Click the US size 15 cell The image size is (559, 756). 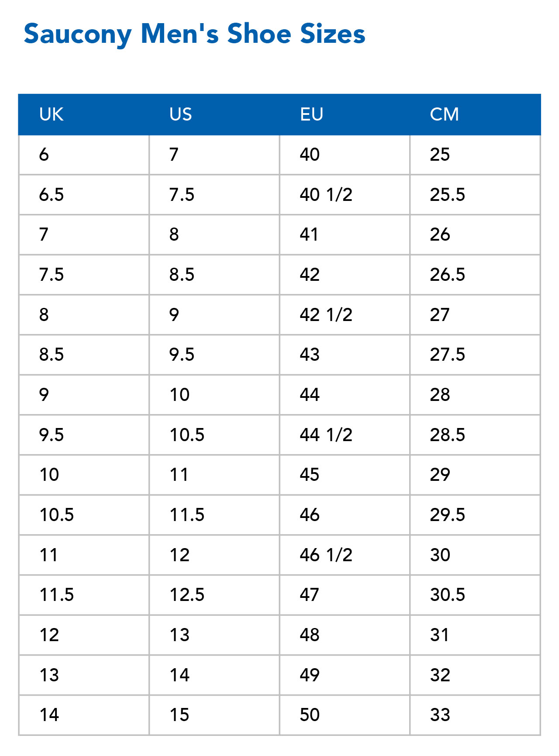point(214,715)
